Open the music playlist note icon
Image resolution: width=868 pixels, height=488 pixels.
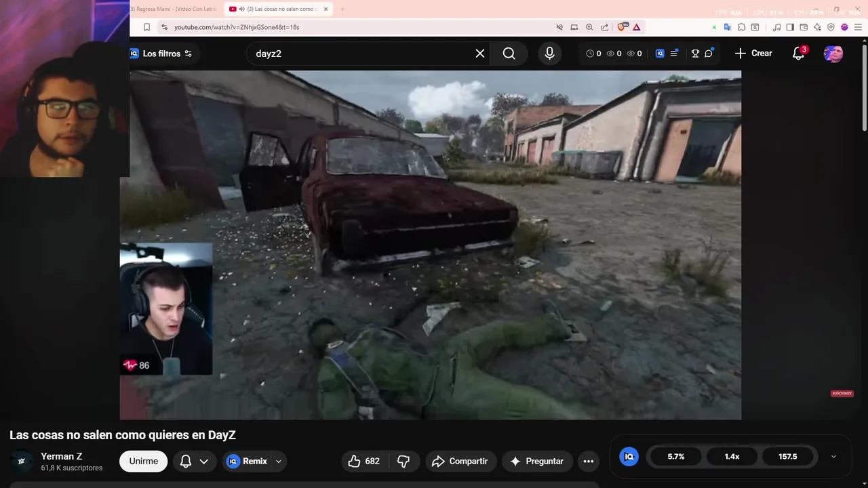pos(777,27)
